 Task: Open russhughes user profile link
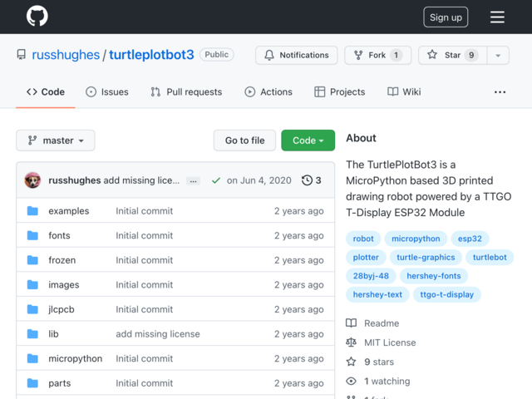[x=66, y=55]
